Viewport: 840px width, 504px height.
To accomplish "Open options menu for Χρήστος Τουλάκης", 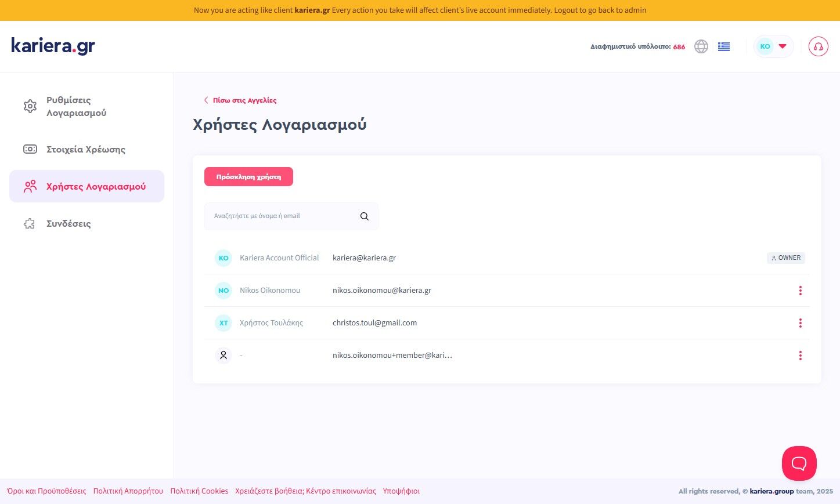I will (800, 323).
